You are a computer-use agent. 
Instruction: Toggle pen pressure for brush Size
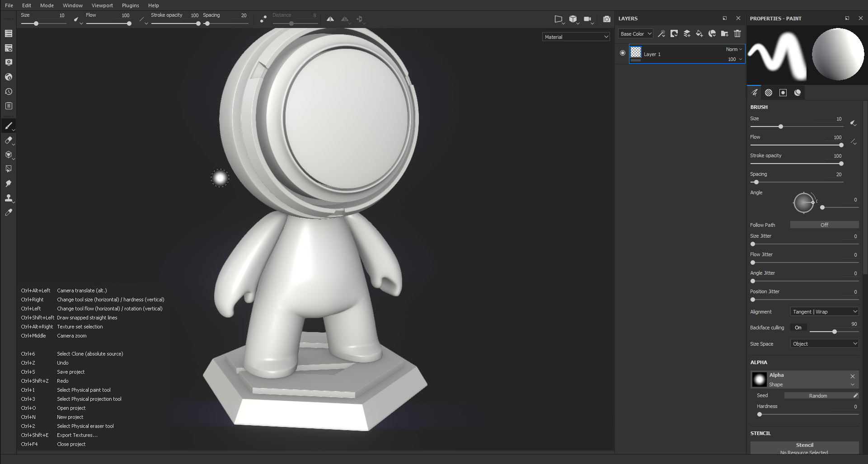(x=853, y=123)
